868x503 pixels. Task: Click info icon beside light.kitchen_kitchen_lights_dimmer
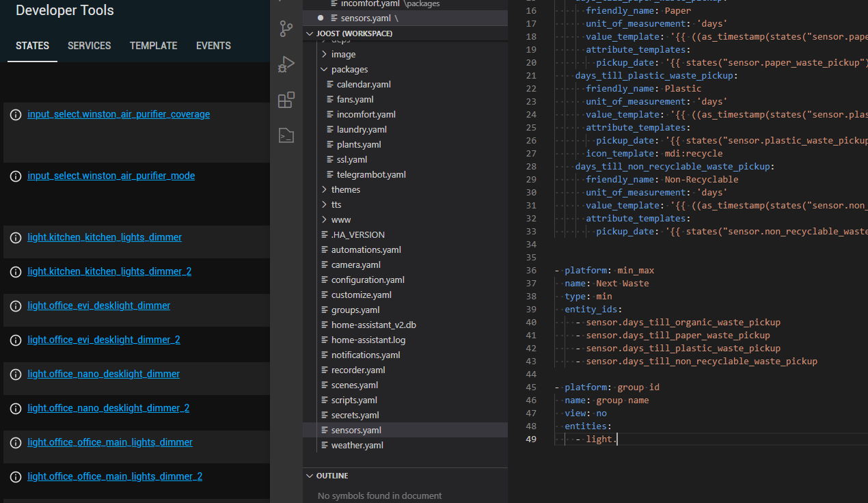(x=15, y=237)
